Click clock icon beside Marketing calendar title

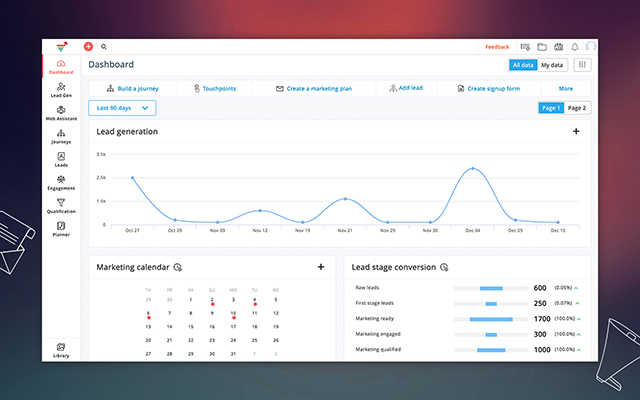178,267
